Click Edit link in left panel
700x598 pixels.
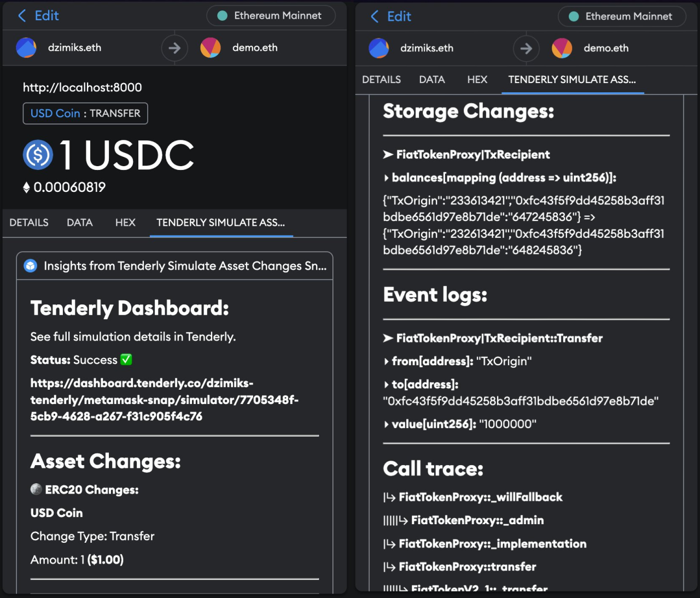46,16
